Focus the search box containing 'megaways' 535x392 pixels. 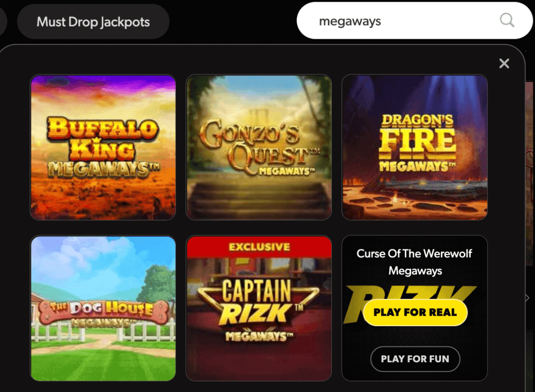click(414, 20)
